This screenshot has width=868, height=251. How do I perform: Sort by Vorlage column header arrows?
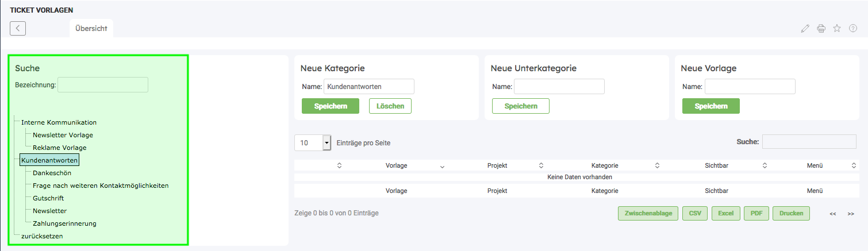442,166
